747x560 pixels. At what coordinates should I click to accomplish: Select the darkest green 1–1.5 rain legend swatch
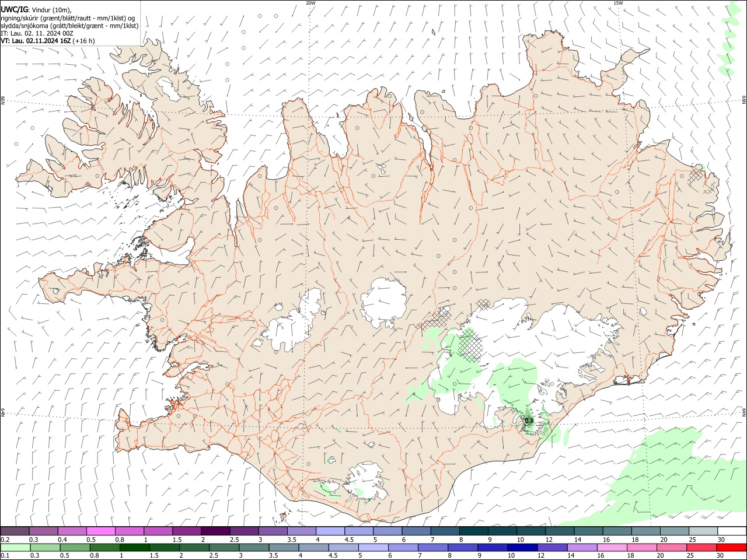[135, 547]
